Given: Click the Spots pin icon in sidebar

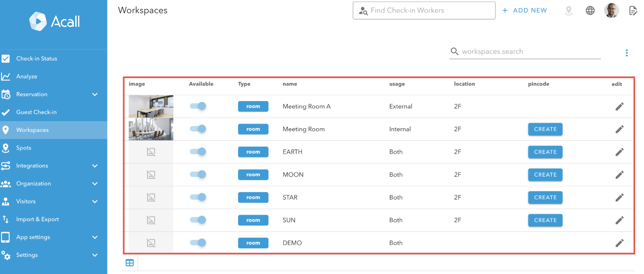Looking at the screenshot, I should 6,148.
